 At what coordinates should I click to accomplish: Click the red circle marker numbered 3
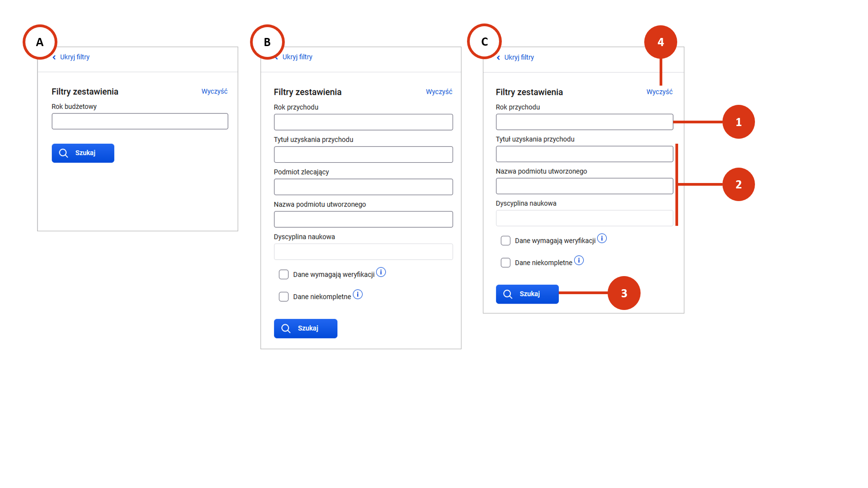[624, 293]
